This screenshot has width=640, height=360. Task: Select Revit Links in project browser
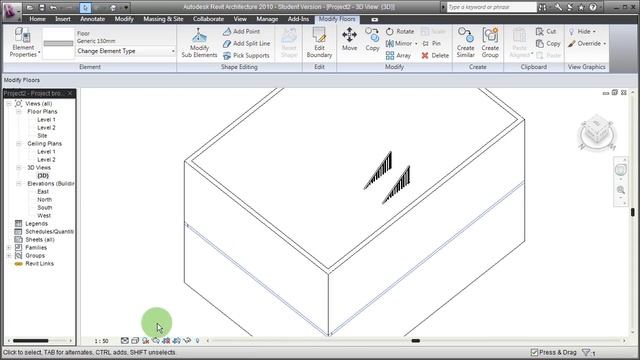point(39,264)
